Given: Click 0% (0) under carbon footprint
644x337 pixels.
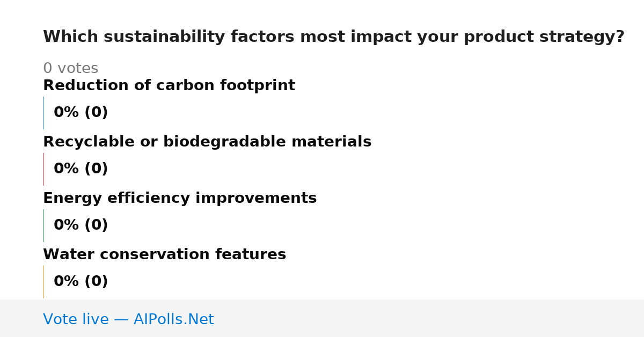Looking at the screenshot, I should 80,113.
